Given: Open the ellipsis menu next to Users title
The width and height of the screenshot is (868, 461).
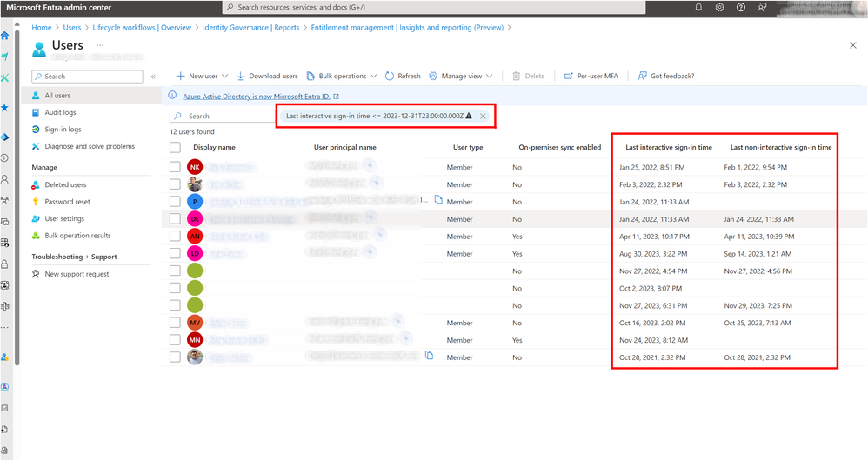Looking at the screenshot, I should pos(100,45).
